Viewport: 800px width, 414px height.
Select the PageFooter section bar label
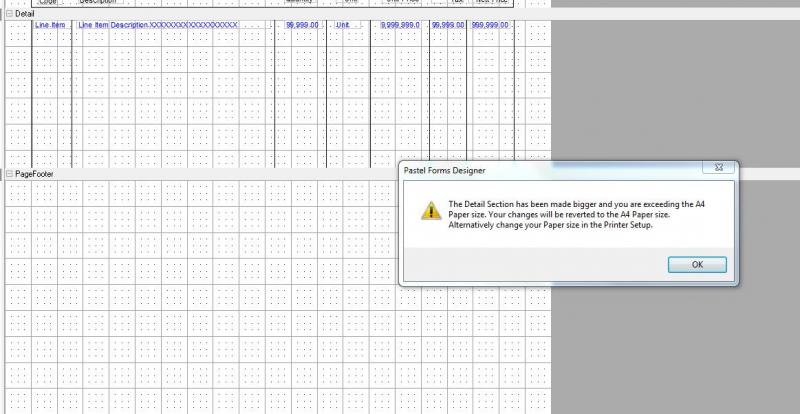pos(35,174)
